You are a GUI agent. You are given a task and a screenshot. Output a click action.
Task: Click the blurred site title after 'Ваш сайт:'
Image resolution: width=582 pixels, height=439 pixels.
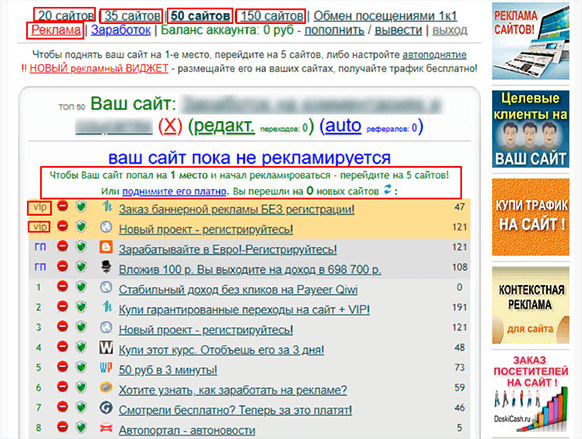(311, 104)
